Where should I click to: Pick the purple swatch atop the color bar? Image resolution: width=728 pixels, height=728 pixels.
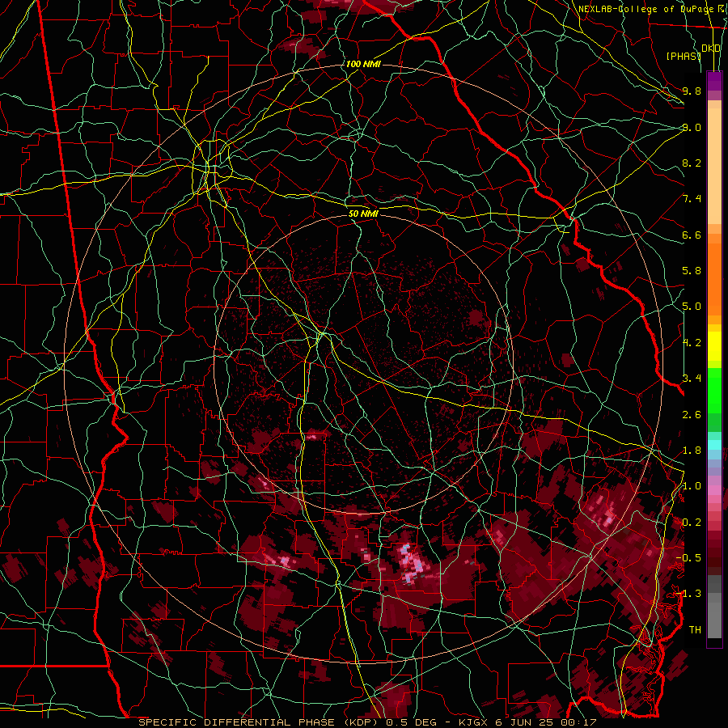point(714,81)
